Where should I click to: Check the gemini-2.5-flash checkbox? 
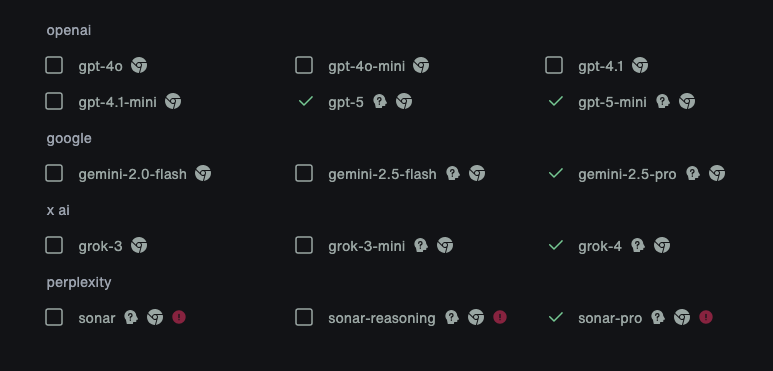tap(304, 173)
